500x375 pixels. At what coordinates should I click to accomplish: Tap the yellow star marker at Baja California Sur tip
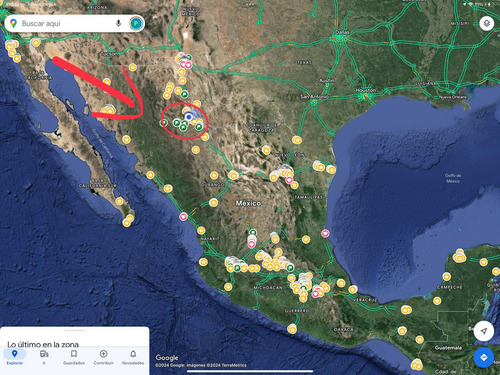coord(127,223)
